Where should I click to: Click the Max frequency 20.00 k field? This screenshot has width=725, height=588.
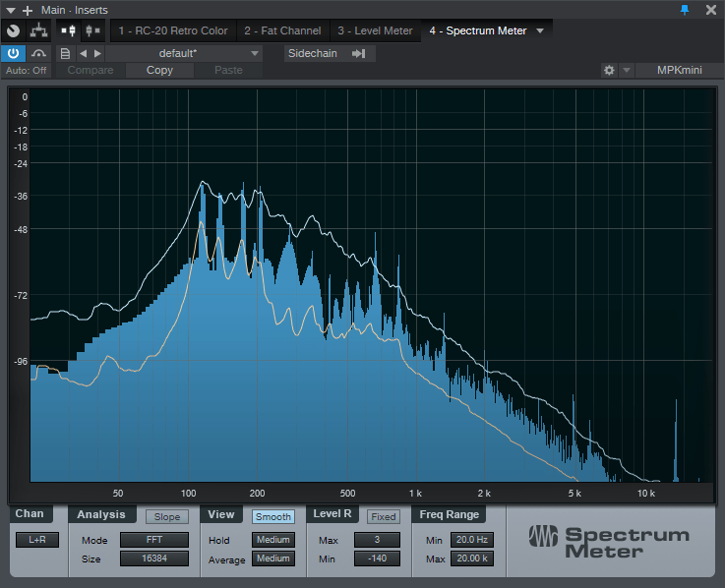coord(471,559)
